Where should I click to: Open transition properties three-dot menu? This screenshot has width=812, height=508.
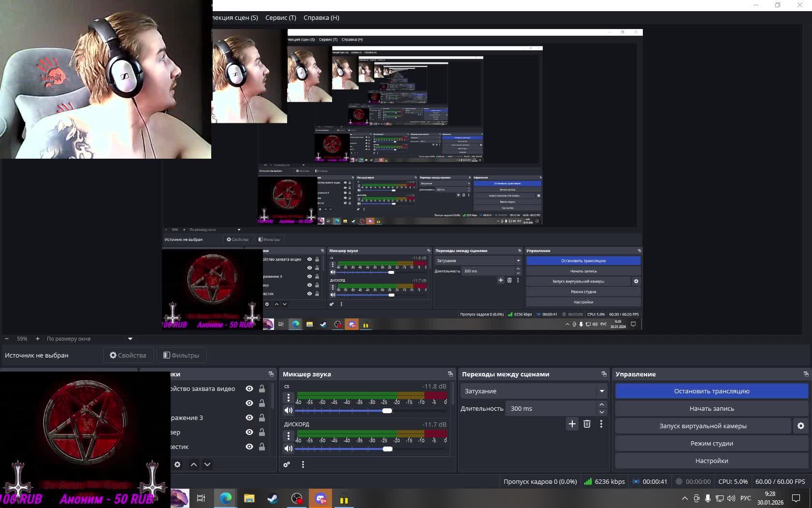coord(601,424)
